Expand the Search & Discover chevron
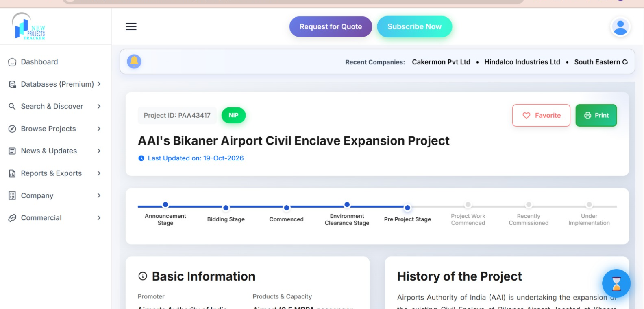The image size is (644, 309). coord(99,106)
